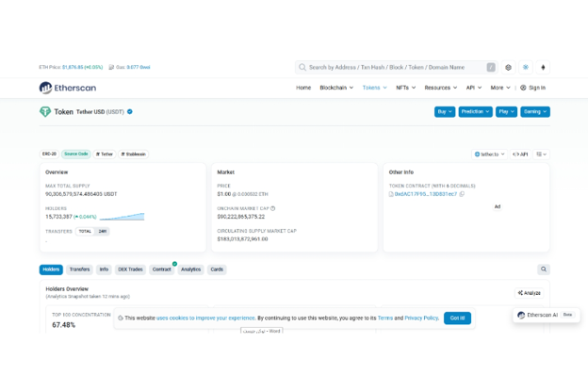Click the blue verified checkmark badge

(130, 112)
